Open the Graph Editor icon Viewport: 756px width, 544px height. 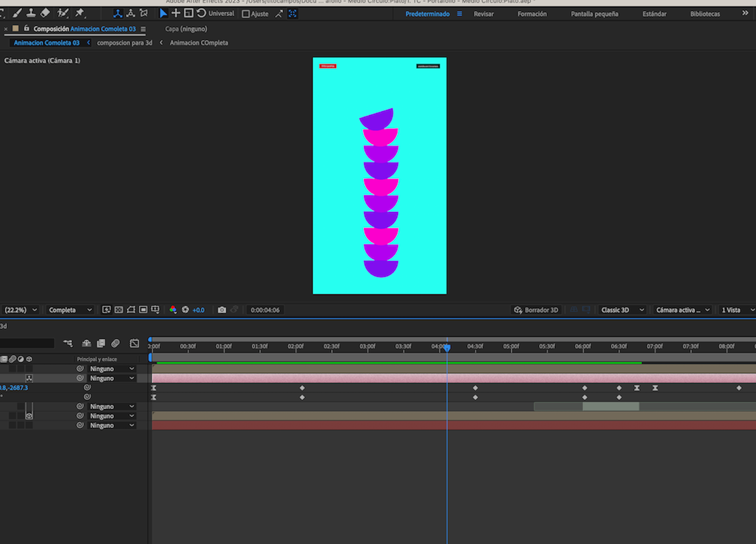(134, 343)
